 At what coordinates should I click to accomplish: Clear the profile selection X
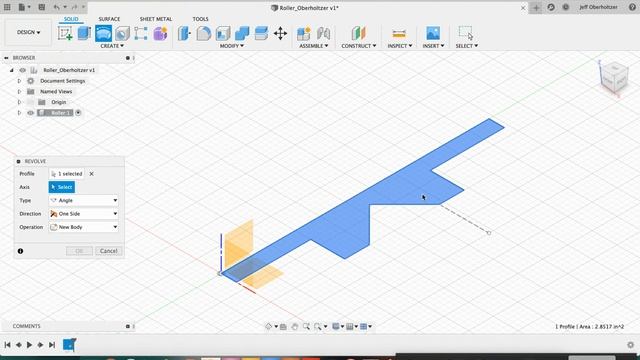91,174
